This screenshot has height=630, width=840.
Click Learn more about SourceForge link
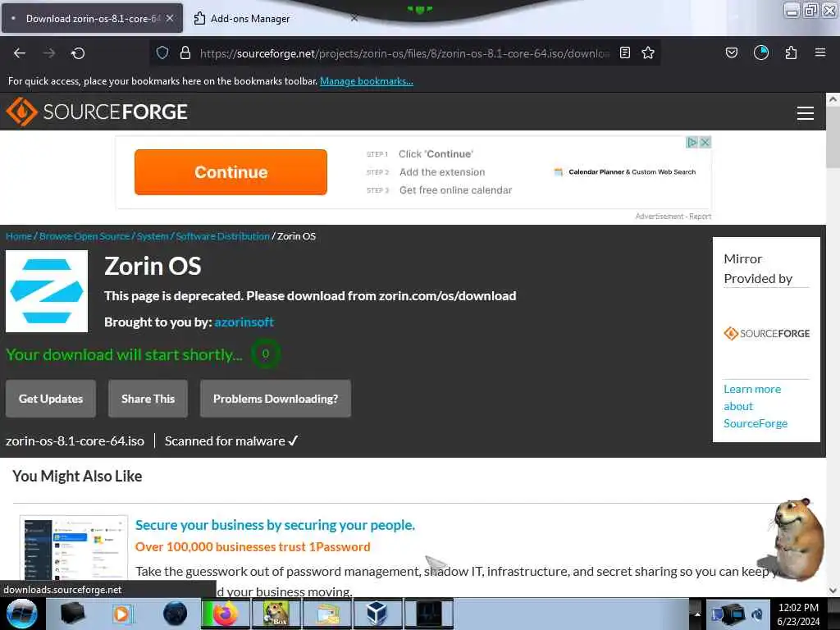click(x=756, y=406)
